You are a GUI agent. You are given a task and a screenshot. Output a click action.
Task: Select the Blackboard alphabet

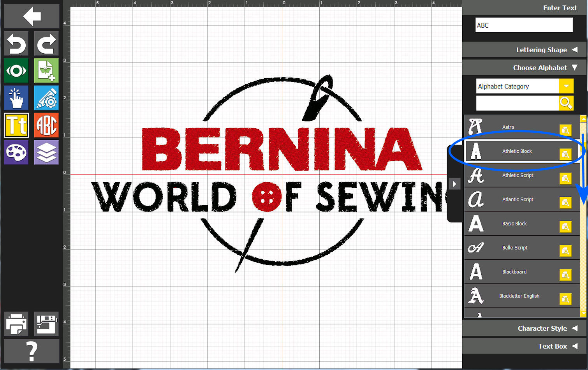tap(522, 272)
